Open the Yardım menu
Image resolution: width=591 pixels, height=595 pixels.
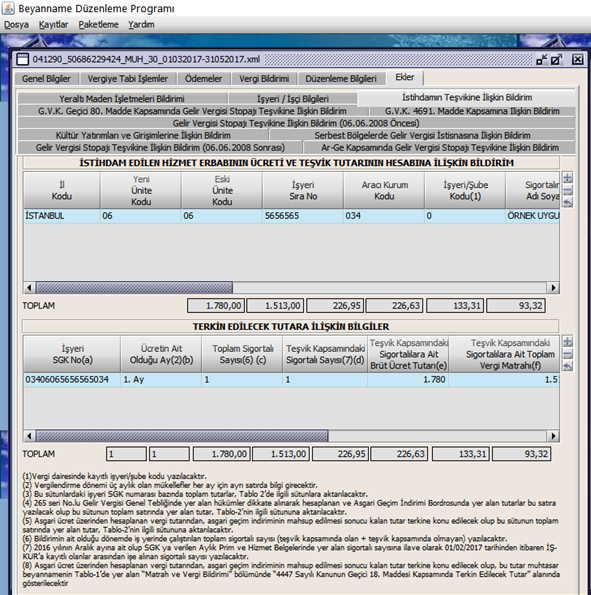[x=141, y=25]
